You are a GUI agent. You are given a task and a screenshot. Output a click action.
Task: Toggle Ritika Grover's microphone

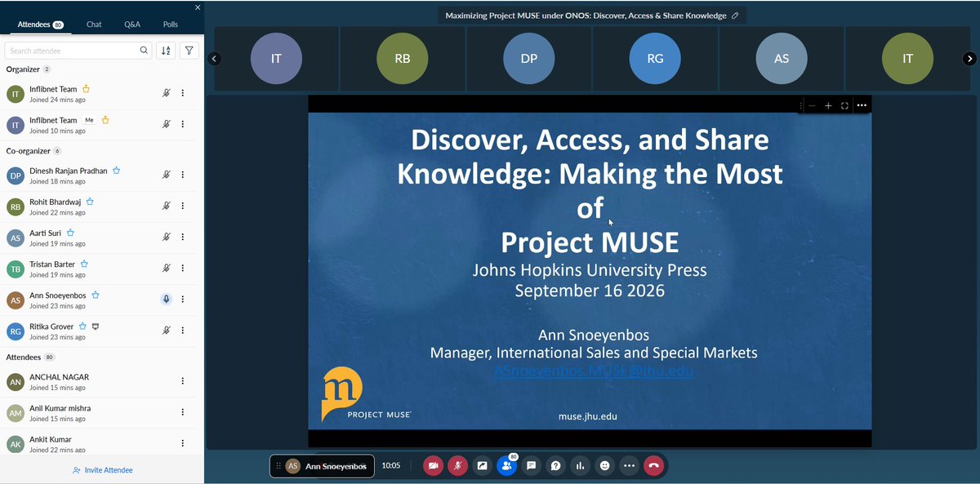click(167, 330)
